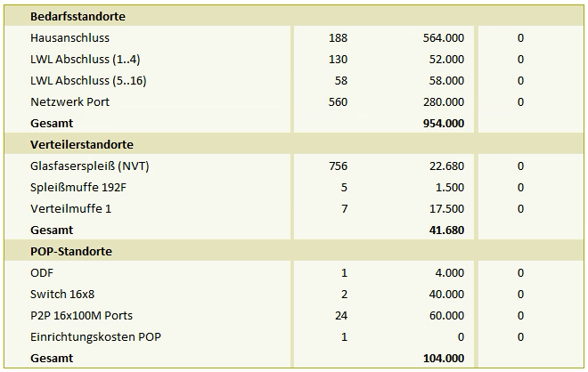The height and width of the screenshot is (372, 588).
Task: Click the LWL Abschluss (5..16) label
Action: point(88,81)
